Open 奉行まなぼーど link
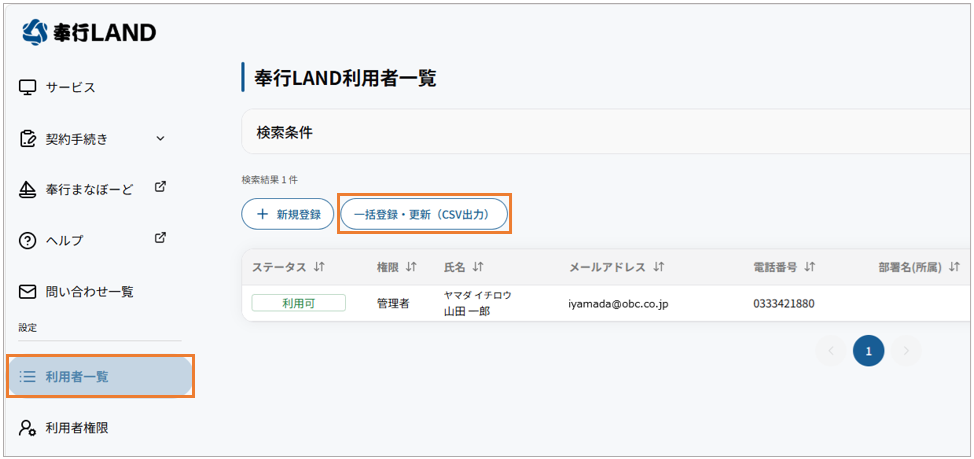The height and width of the screenshot is (459, 974). tap(89, 189)
